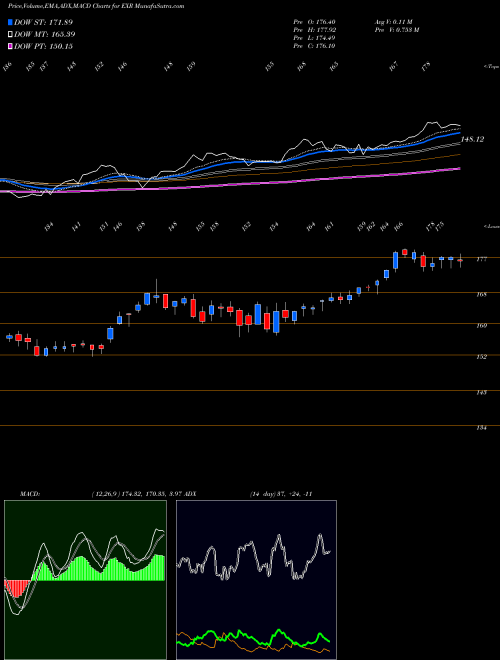
Task: Click the 177 price axis label
Action: pos(481,259)
